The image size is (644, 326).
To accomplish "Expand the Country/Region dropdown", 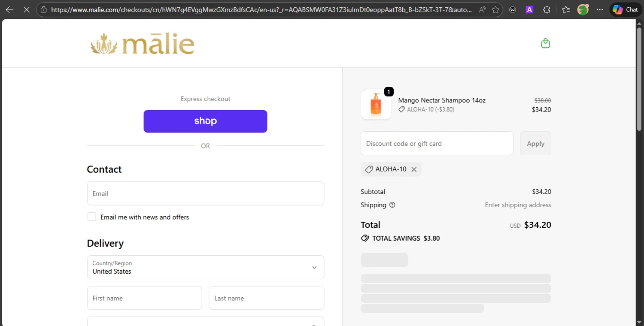I will pos(205,267).
